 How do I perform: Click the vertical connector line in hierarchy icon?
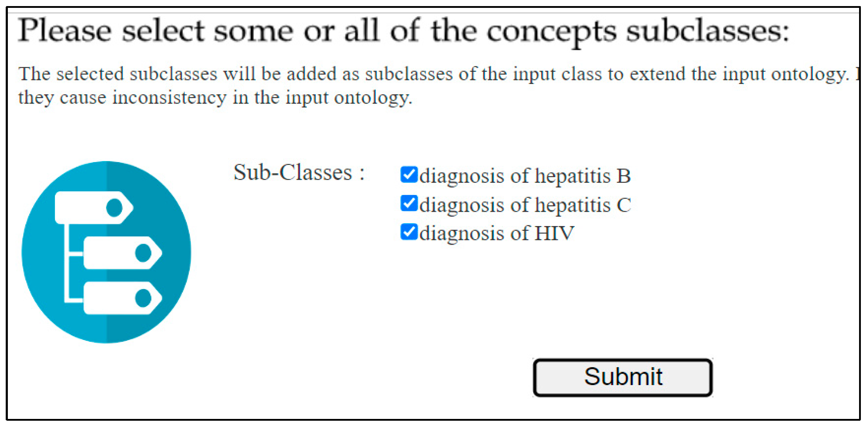click(x=67, y=264)
